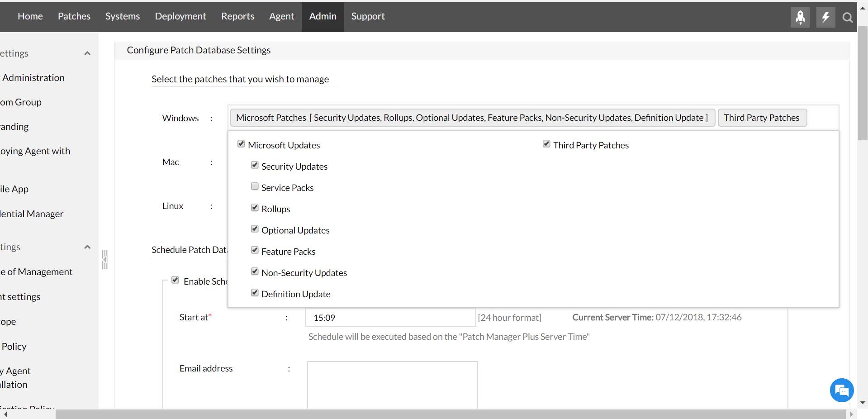The height and width of the screenshot is (419, 868).
Task: Uncheck Microsoft Updates
Action: coord(241,143)
